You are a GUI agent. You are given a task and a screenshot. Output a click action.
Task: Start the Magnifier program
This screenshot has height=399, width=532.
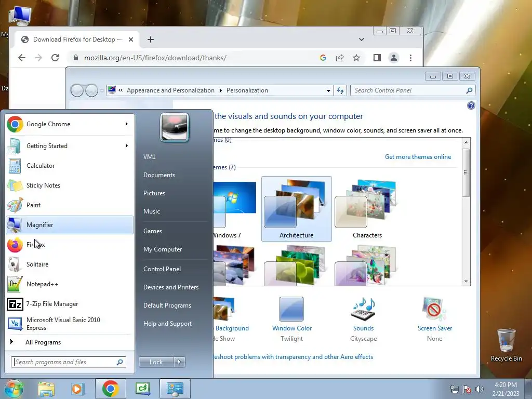click(70, 224)
